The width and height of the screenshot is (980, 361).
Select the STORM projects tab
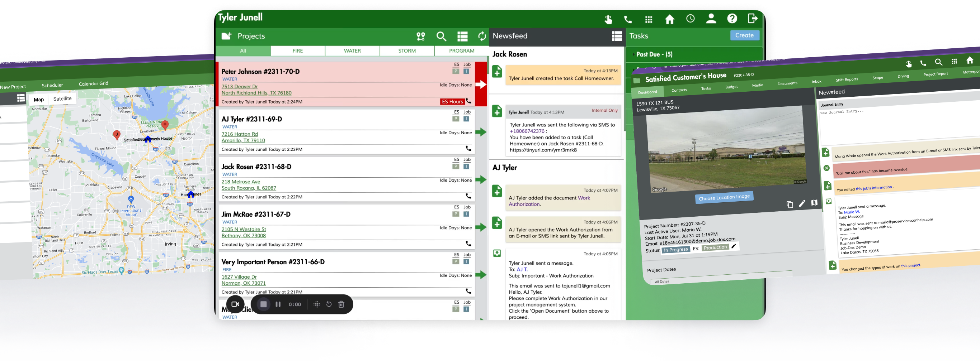[407, 51]
